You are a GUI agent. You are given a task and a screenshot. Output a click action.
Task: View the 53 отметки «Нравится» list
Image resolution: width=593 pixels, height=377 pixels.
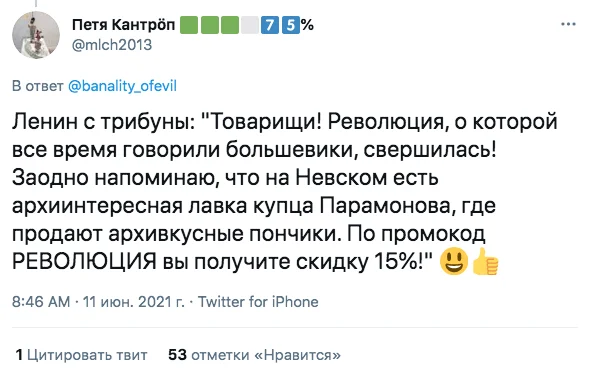(x=255, y=355)
